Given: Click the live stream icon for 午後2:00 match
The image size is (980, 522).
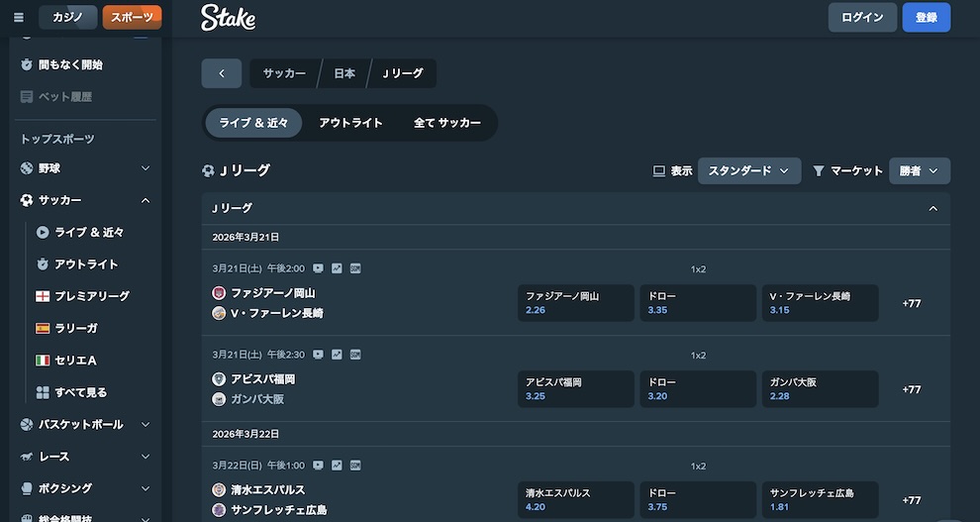Looking at the screenshot, I should pos(318,268).
